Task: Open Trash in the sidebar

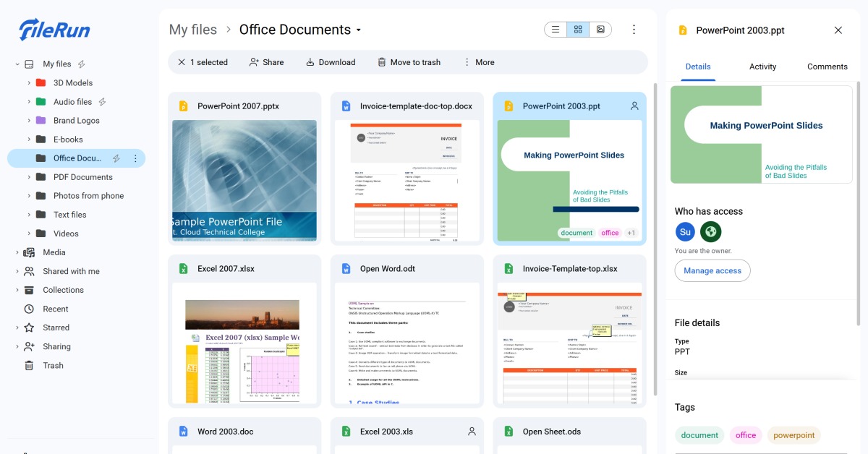Action: click(53, 365)
